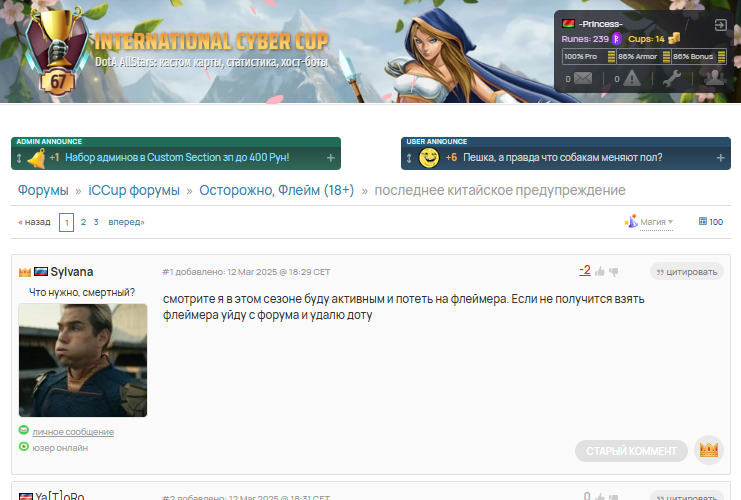Click the purple rune icon beside Runes: 239
741x500 pixels.
616,39
